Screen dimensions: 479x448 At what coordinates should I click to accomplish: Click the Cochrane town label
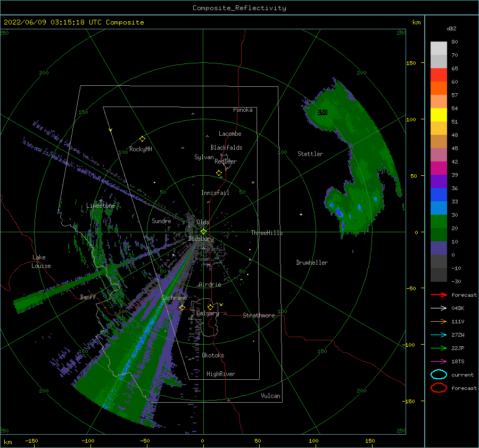[174, 298]
